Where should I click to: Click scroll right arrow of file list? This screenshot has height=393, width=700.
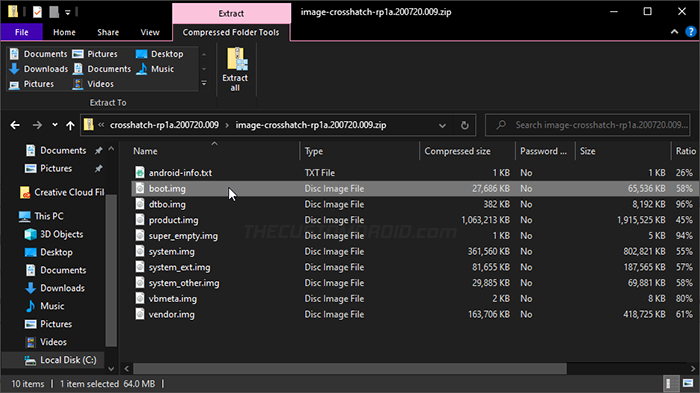pyautogui.click(x=692, y=369)
